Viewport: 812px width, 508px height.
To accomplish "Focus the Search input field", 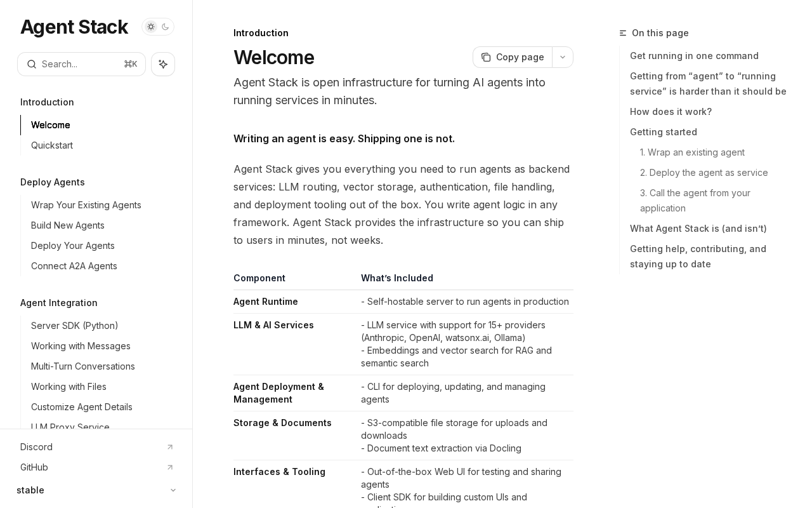I will tap(81, 64).
